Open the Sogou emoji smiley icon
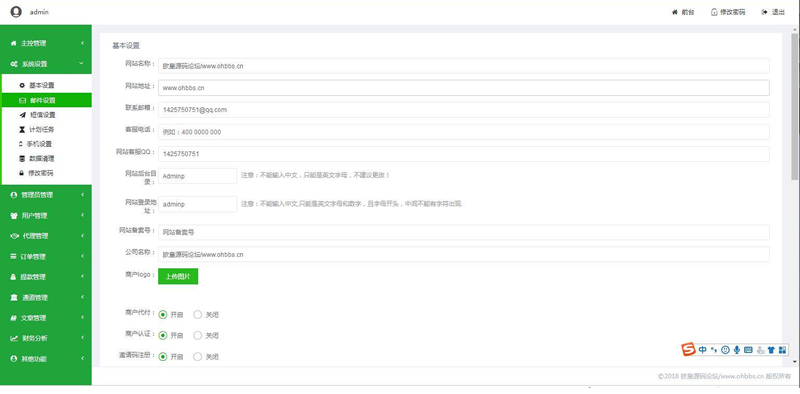The width and height of the screenshot is (800, 394). pos(726,350)
